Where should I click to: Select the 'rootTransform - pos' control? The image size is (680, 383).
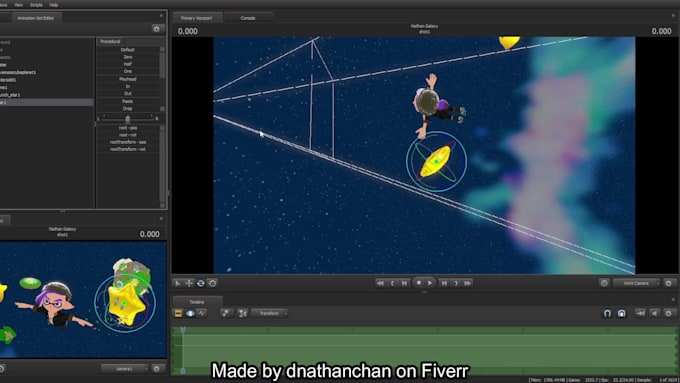pos(128,142)
